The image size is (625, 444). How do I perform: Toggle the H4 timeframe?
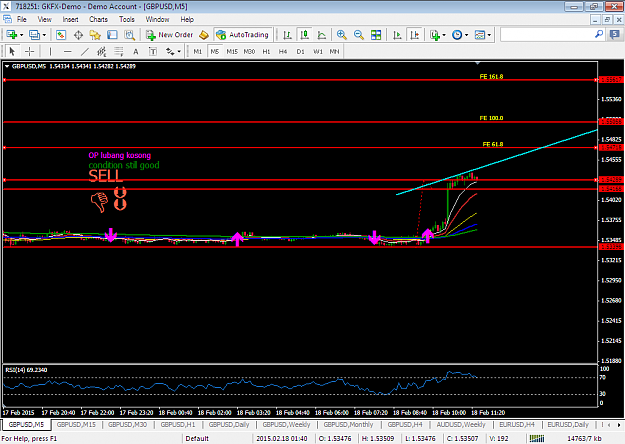(283, 51)
